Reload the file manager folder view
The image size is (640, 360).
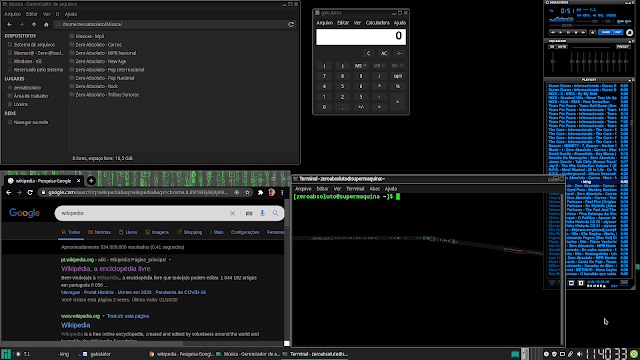point(291,24)
